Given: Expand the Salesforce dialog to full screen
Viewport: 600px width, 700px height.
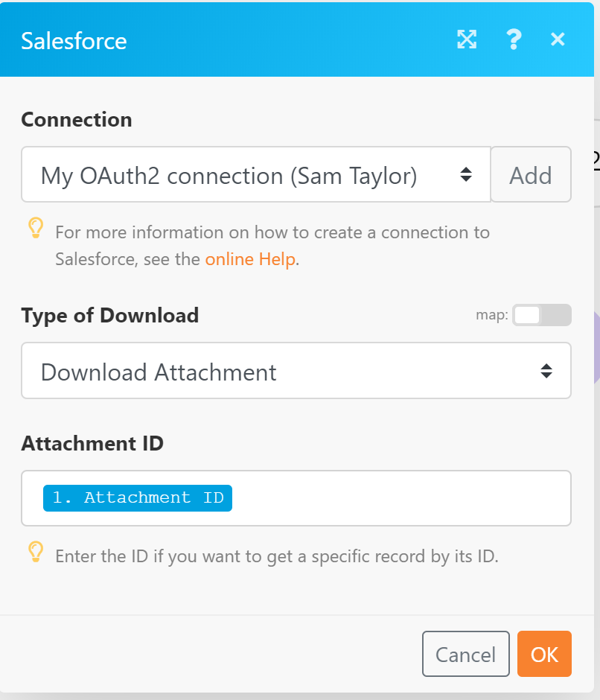Looking at the screenshot, I should click(x=467, y=39).
